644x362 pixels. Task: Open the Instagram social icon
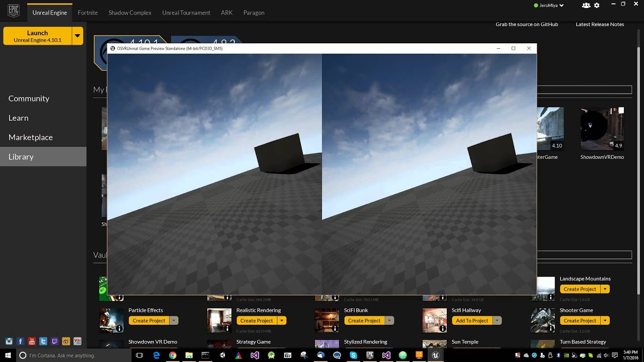pos(9,341)
